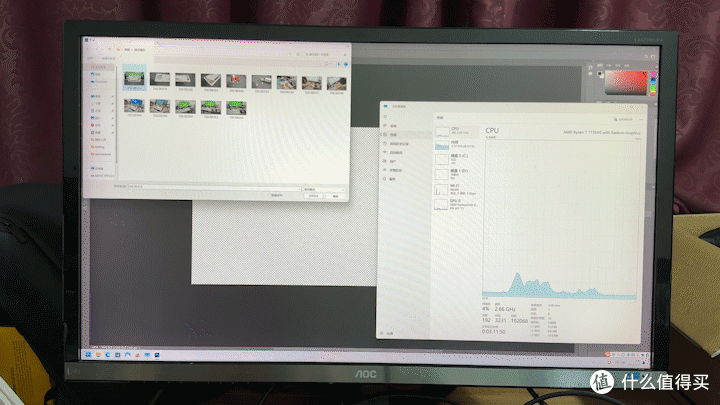Open the Home folder in file dialog sidebar
The image size is (720, 405).
pos(100,67)
